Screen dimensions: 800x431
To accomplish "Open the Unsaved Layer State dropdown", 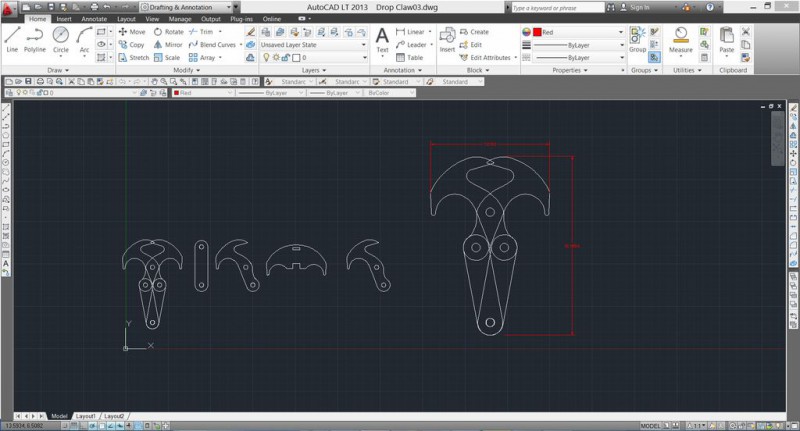I will [x=313, y=45].
